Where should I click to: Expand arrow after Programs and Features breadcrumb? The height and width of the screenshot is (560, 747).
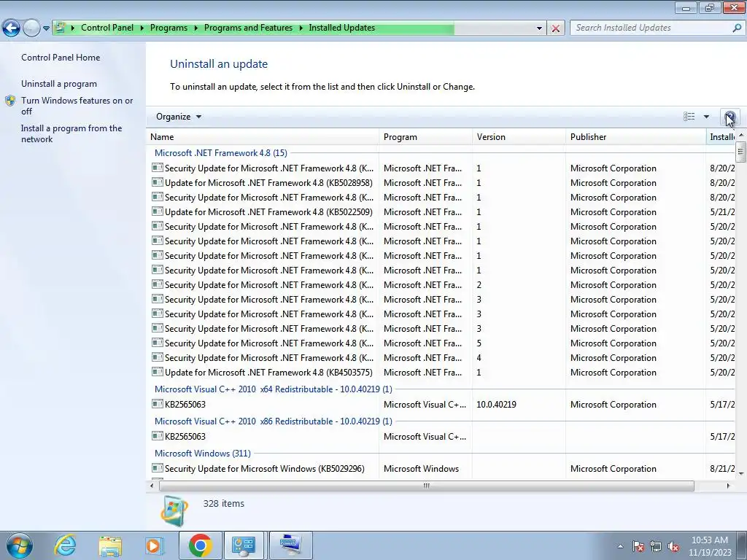click(x=301, y=28)
